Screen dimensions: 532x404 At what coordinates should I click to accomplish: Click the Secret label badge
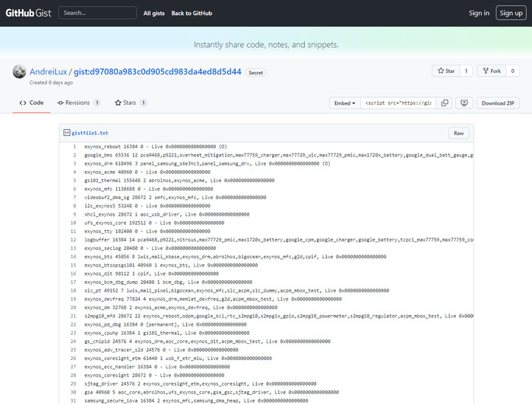pos(256,73)
